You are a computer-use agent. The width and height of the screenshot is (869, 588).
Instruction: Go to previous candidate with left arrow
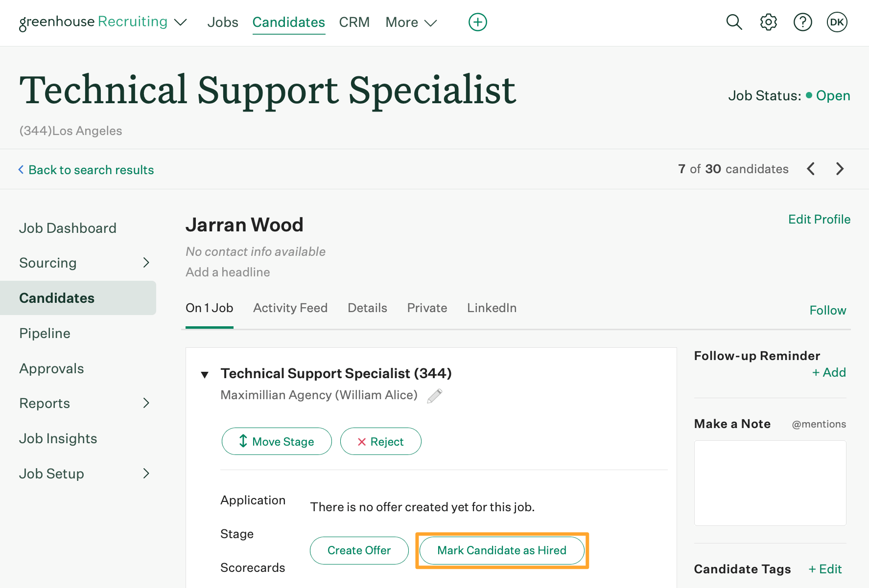811,169
